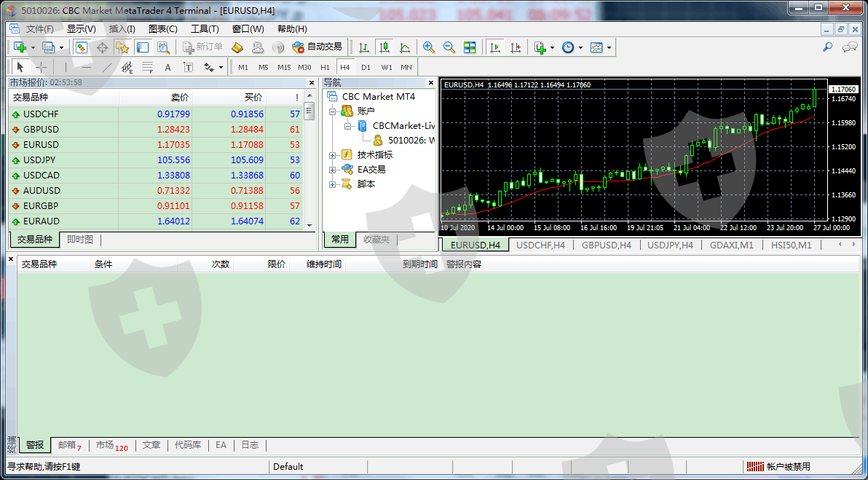The height and width of the screenshot is (480, 868).
Task: Click the text label tool (A)
Action: tap(167, 67)
